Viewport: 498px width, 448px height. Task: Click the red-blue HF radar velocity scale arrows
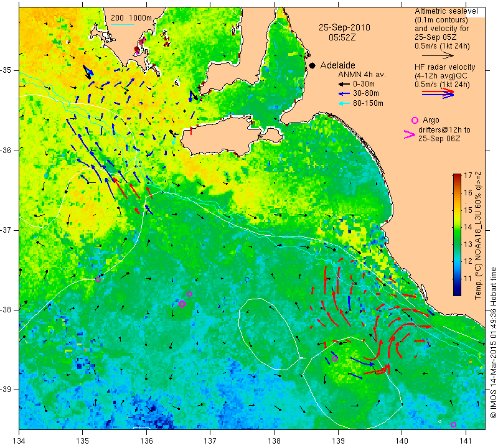tap(438, 93)
